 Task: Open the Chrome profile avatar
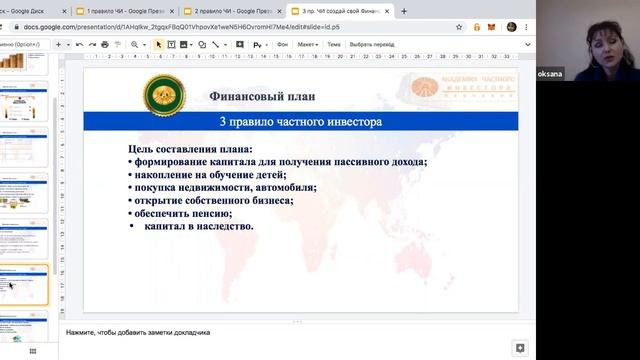point(511,27)
